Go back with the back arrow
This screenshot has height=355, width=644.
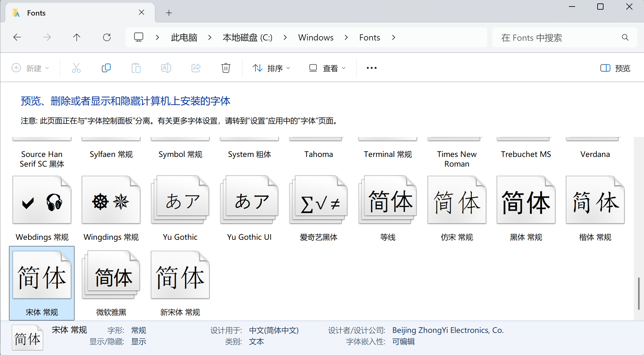(x=17, y=38)
